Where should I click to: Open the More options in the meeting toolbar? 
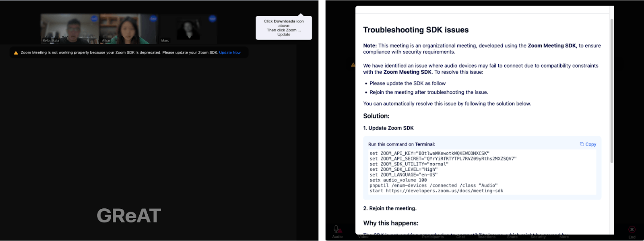click(564, 237)
